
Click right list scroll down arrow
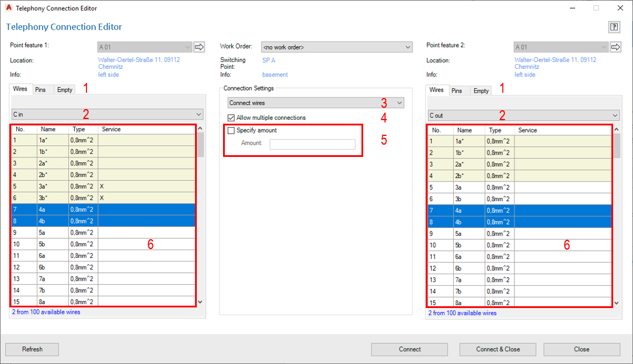617,303
